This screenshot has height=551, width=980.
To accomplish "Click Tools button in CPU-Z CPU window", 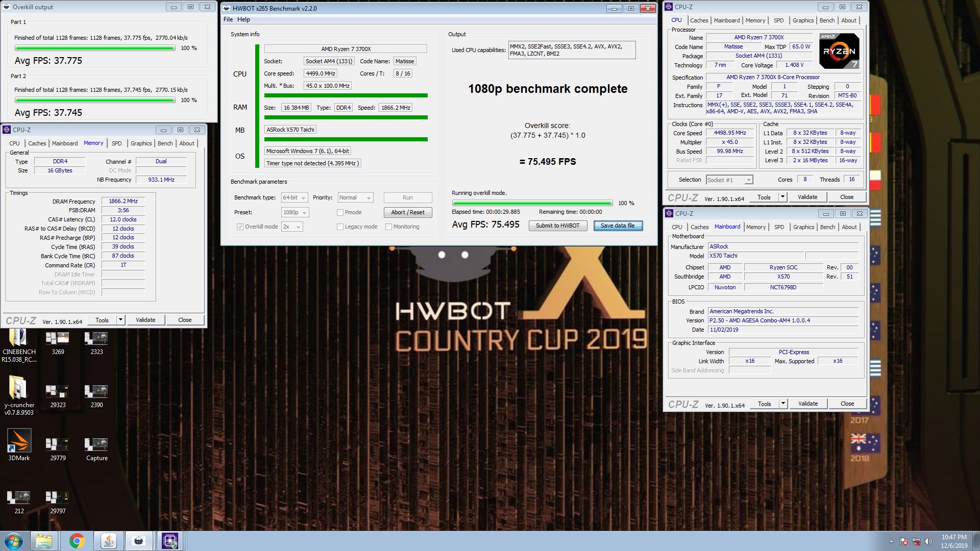I will click(764, 197).
